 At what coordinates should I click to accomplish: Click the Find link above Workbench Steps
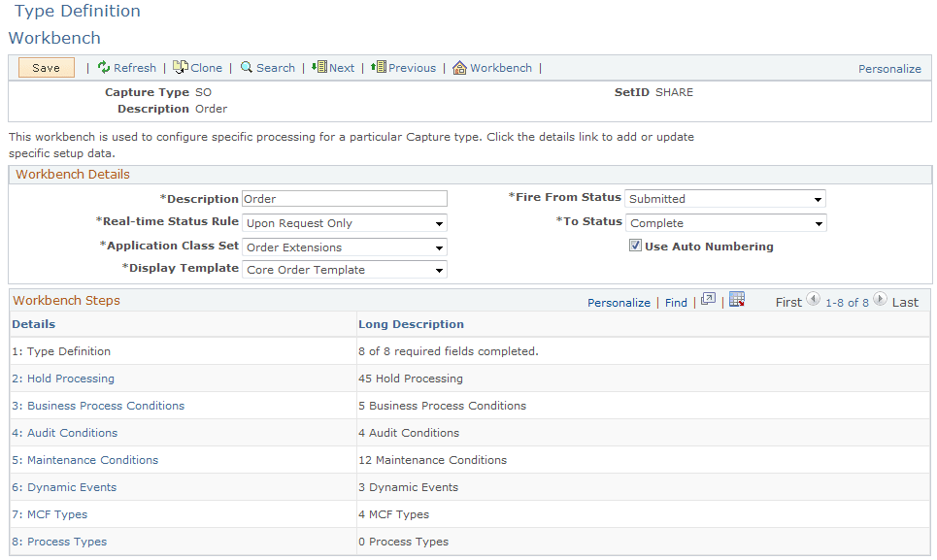tap(676, 302)
